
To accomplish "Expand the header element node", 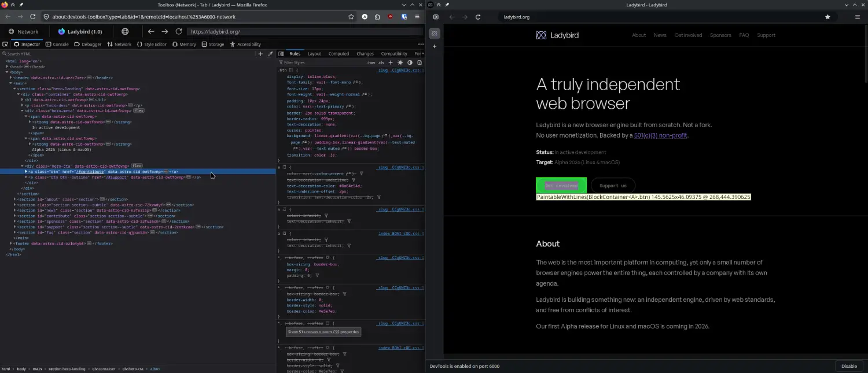I will (x=12, y=77).
